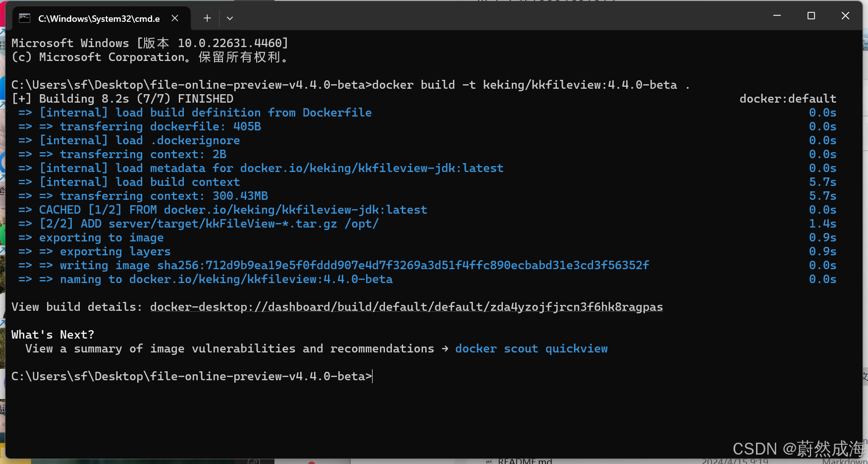Maximize the terminal window
Image resolution: width=868 pixels, height=464 pixels.
[811, 16]
